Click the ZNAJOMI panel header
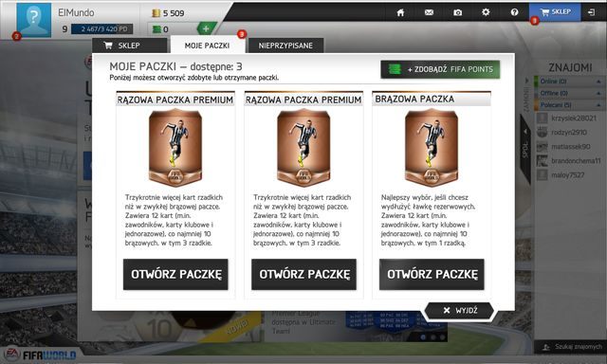 point(570,67)
